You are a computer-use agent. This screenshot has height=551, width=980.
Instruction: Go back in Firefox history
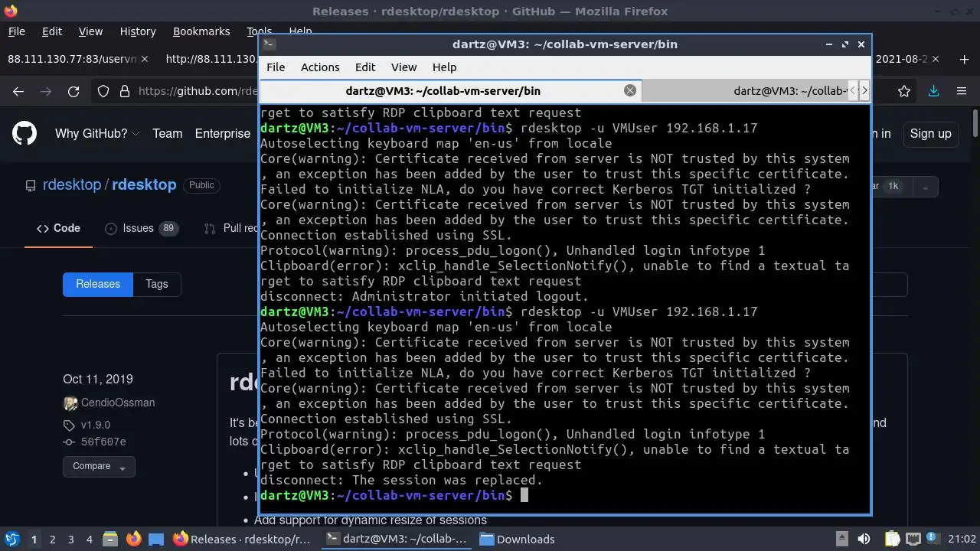pos(18,91)
